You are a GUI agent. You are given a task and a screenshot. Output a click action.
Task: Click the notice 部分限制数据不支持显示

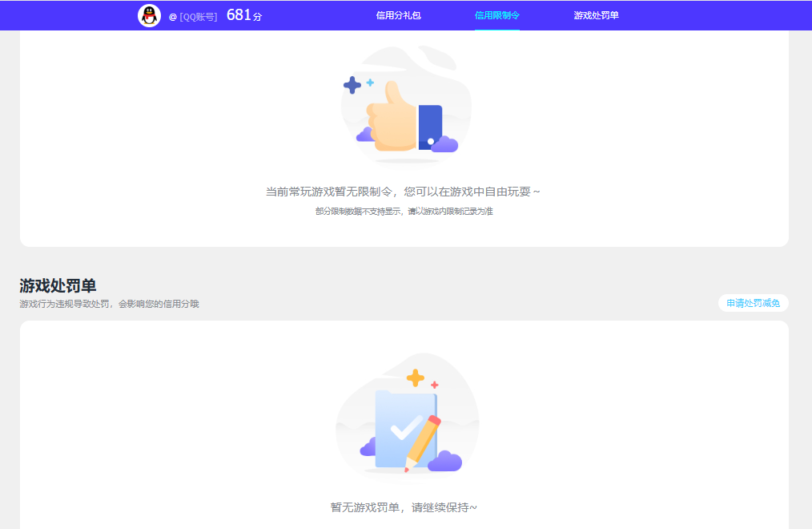[405, 213]
